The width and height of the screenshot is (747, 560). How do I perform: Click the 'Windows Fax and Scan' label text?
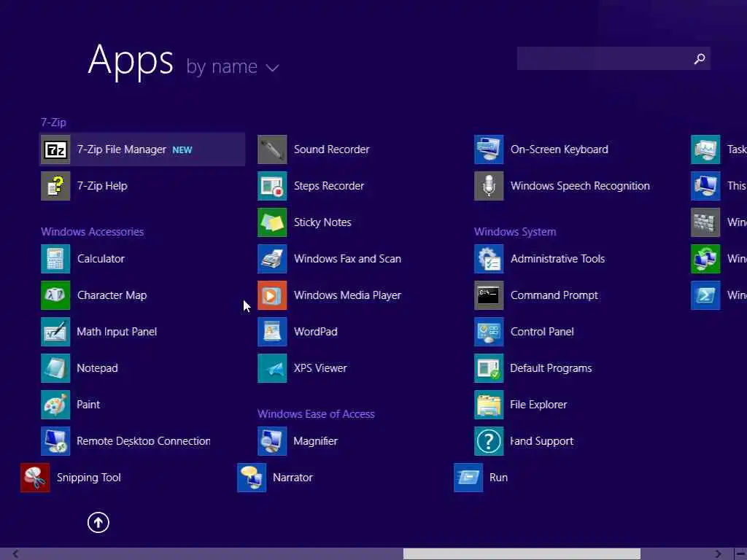pos(347,259)
